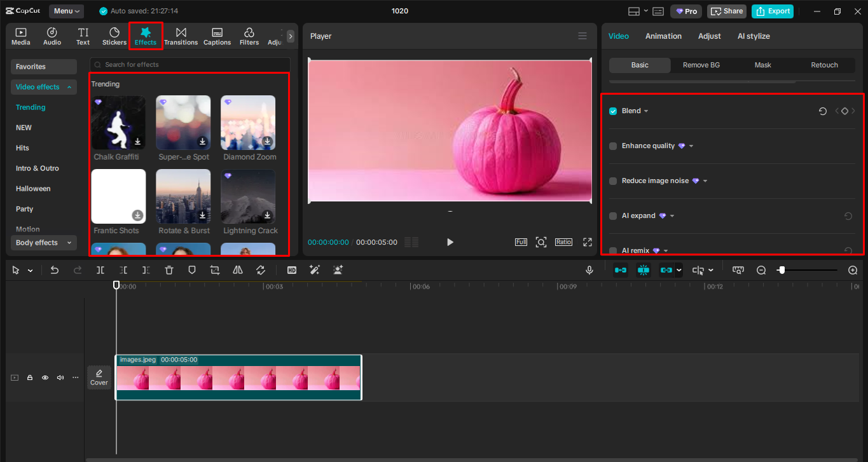This screenshot has width=868, height=462.
Task: Select the Diamond Zoom effect thumbnail
Action: point(248,123)
